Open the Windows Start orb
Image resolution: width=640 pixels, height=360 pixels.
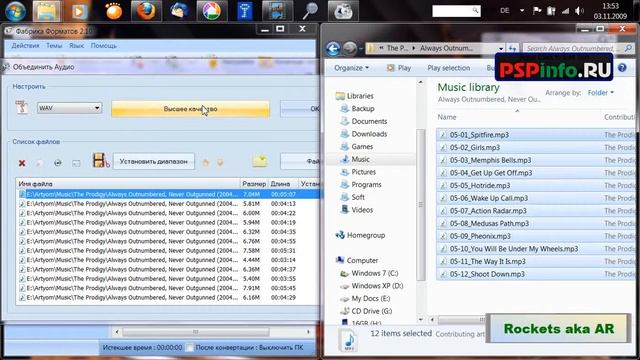coord(15,11)
